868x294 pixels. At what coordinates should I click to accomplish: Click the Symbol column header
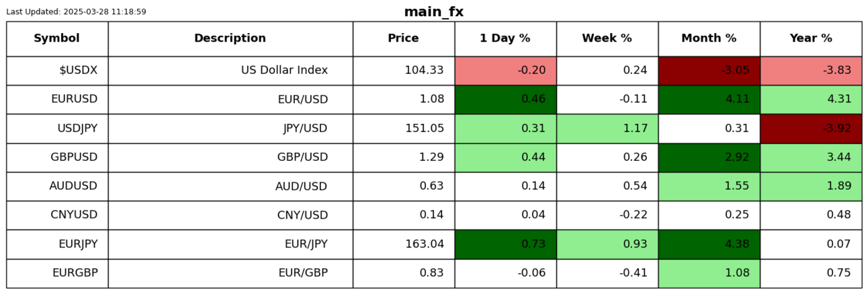[x=57, y=39]
